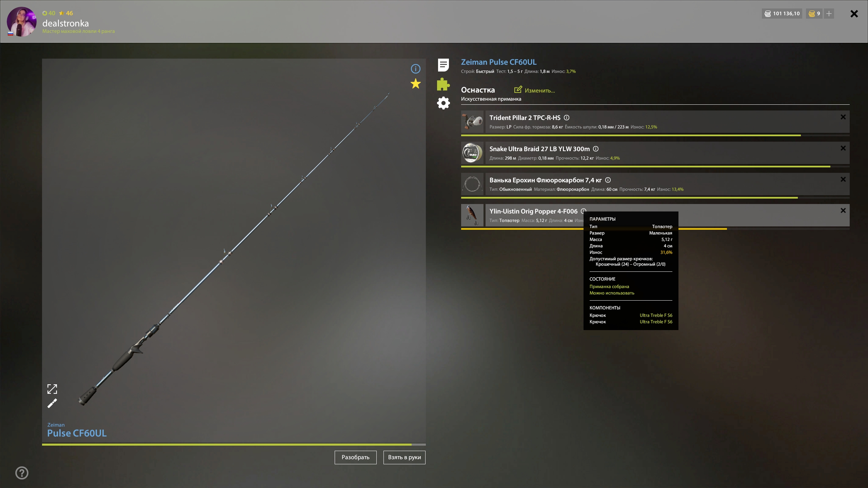Remove the Trident Pillar reel
The width and height of the screenshot is (868, 488).
coord(843,117)
